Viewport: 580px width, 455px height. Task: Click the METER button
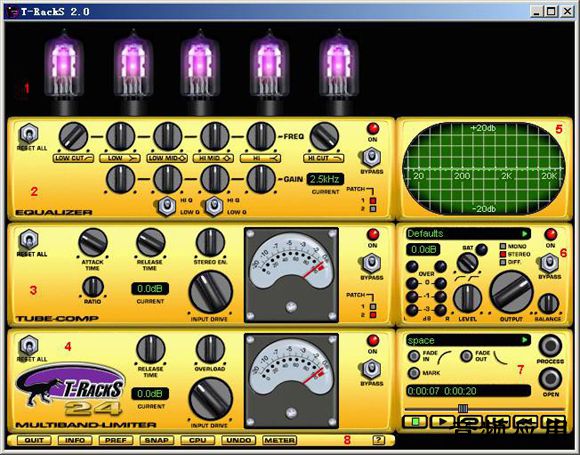pos(279,441)
